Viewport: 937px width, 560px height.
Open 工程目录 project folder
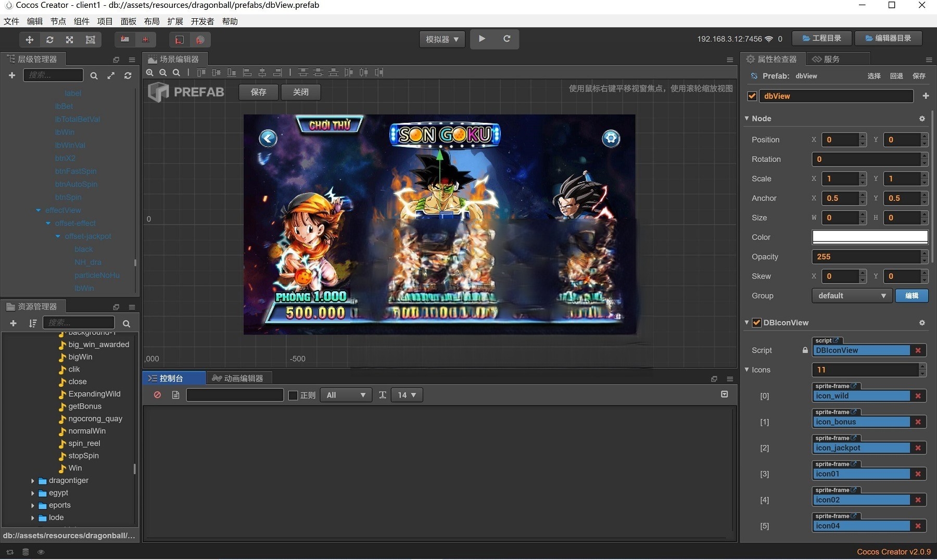(x=821, y=39)
